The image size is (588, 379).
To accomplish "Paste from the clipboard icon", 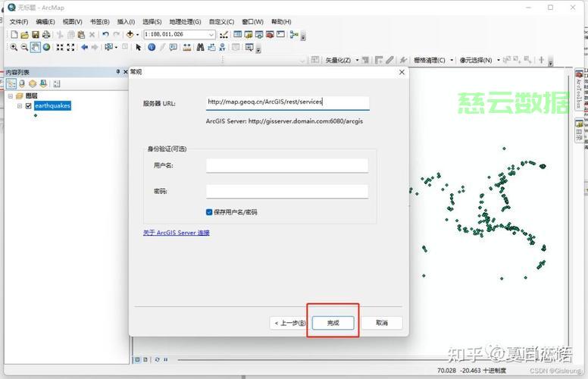I will (x=81, y=35).
